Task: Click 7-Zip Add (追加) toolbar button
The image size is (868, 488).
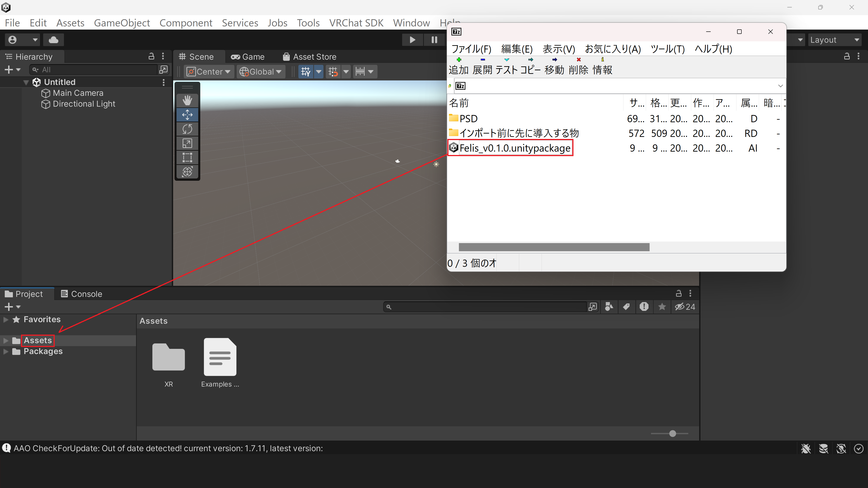Action: (459, 66)
